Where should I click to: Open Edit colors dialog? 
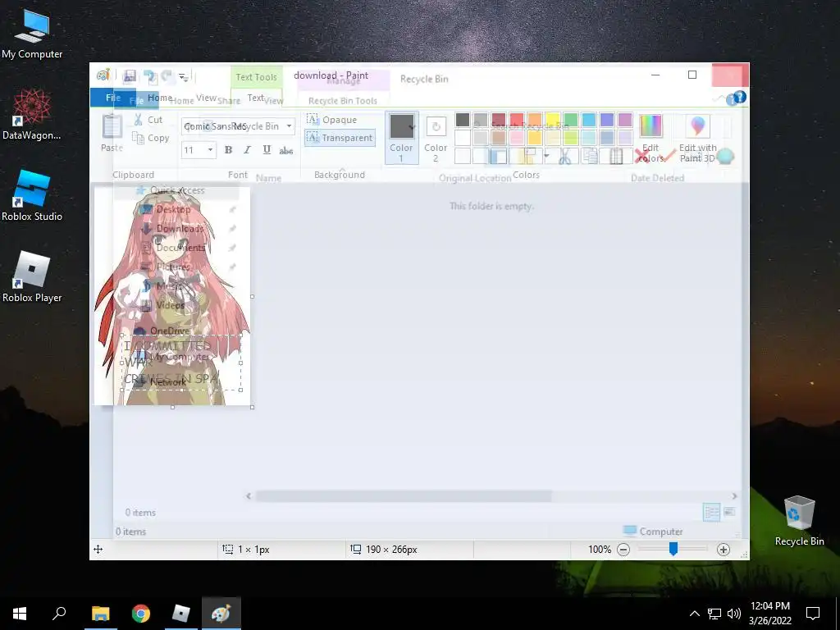pyautogui.click(x=651, y=138)
